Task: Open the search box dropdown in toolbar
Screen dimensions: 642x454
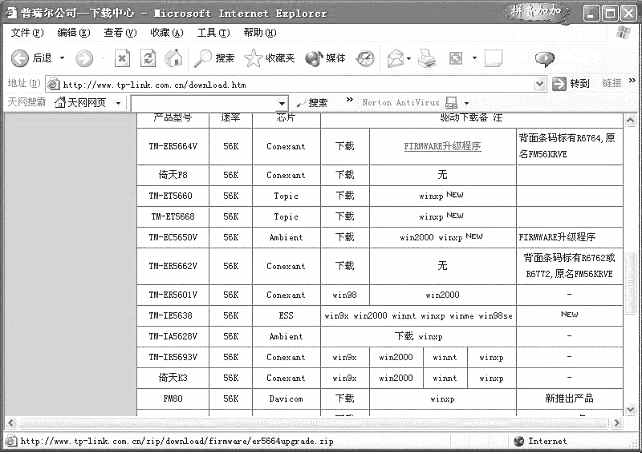Action: pyautogui.click(x=282, y=103)
